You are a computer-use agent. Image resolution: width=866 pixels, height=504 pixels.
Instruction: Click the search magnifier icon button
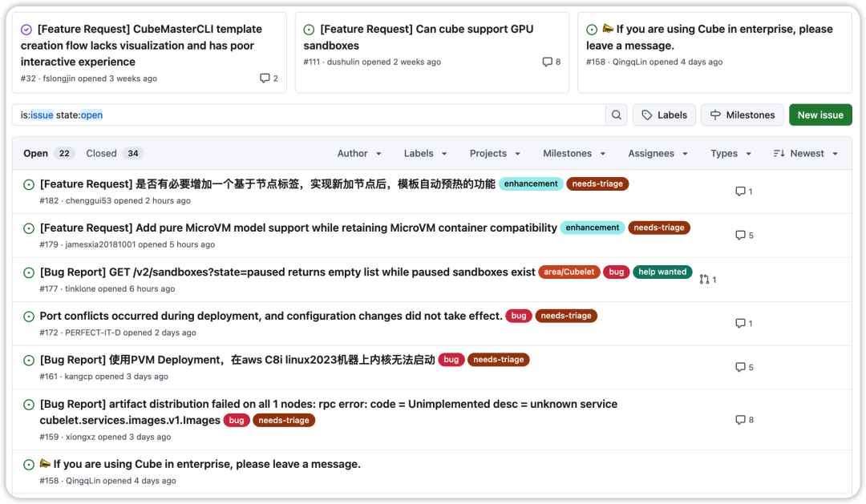click(617, 115)
